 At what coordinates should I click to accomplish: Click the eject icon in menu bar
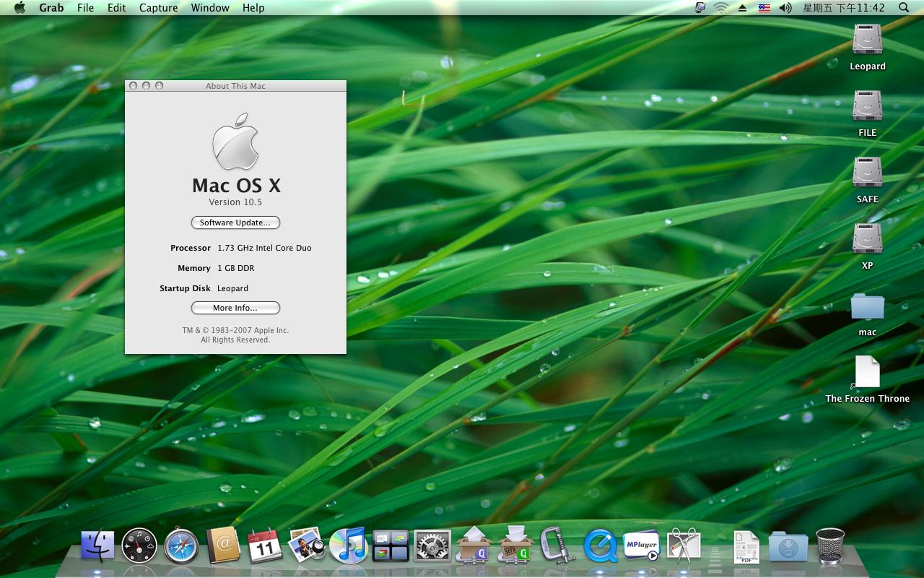(742, 7)
